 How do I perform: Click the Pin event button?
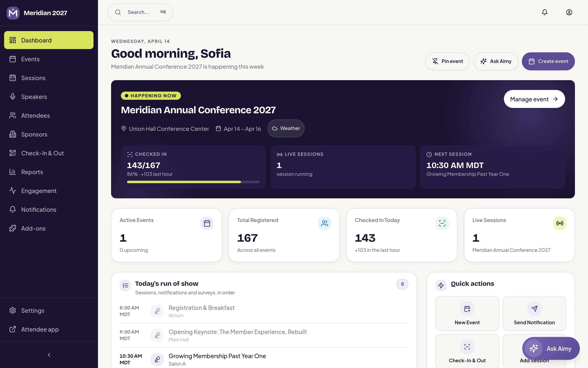(x=447, y=61)
